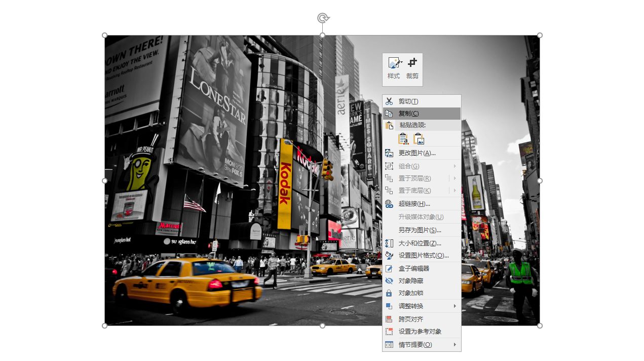The height and width of the screenshot is (361, 644).
Task: Click the 样式 picture style button
Action: (x=394, y=69)
